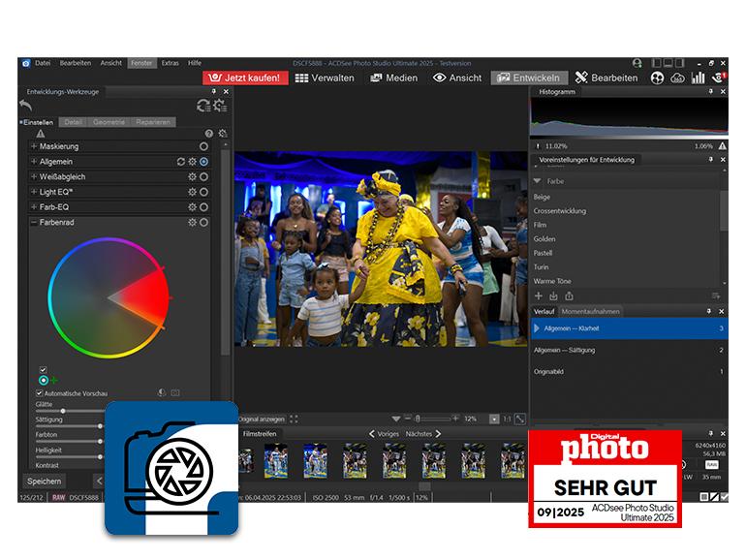This screenshot has height=560, width=746.
Task: Click the import presets icon
Action: 553,296
